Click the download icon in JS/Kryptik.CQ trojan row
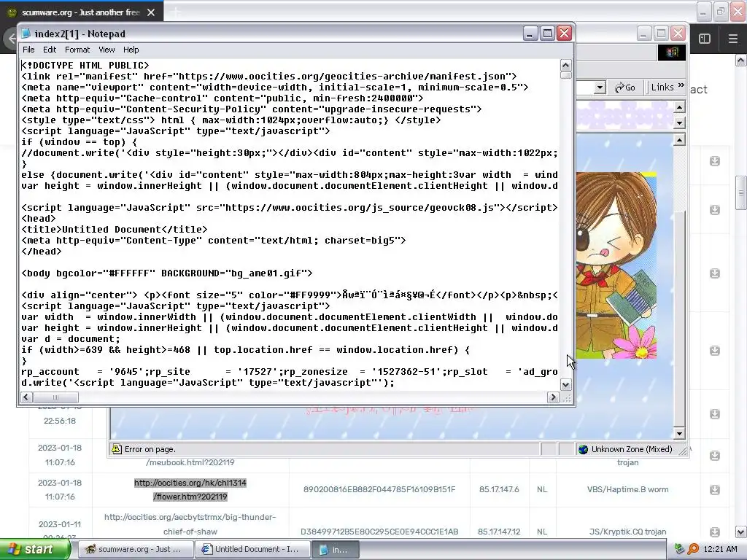 (x=715, y=532)
